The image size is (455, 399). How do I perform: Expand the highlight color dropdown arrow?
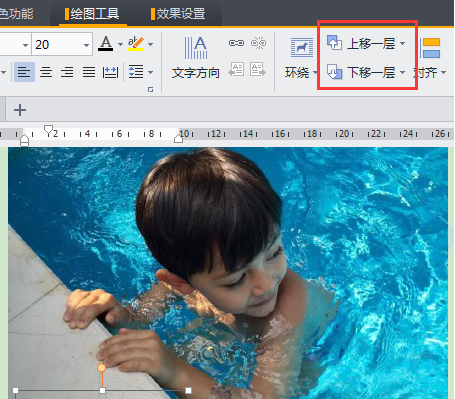point(151,44)
